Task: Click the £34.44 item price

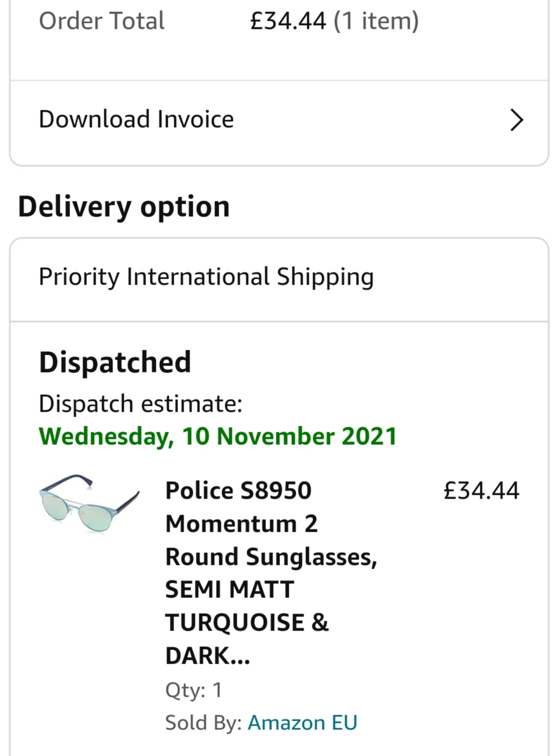Action: pos(481,490)
